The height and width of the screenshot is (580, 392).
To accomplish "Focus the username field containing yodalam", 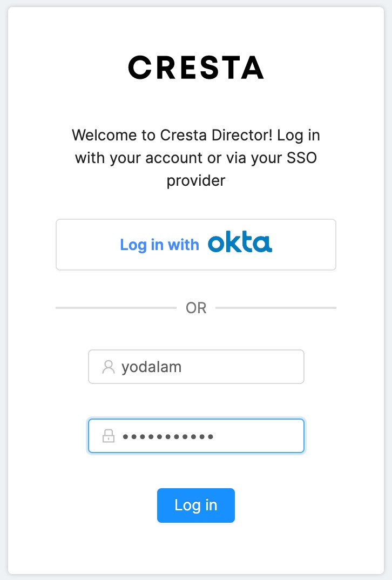I will pos(196,367).
